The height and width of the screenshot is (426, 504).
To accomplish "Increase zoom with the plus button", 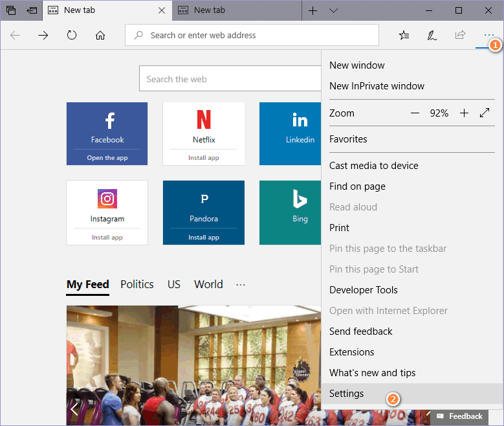I will [464, 113].
